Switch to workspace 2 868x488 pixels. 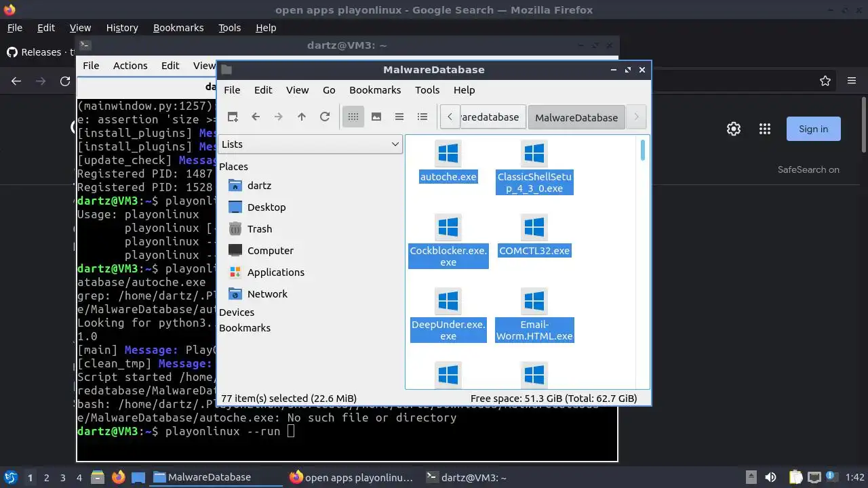coord(46,477)
